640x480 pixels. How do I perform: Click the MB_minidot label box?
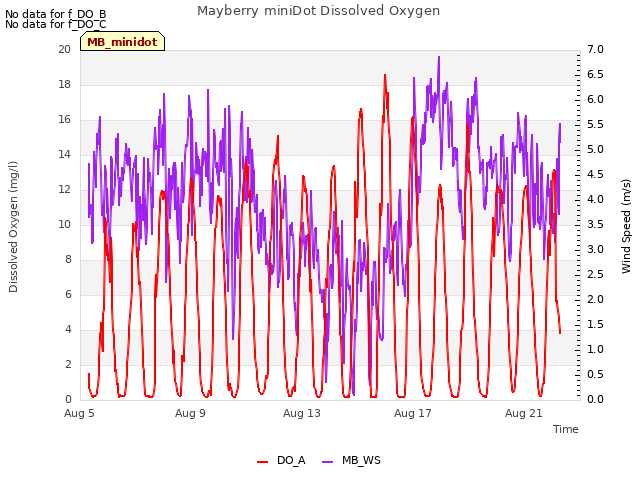point(122,42)
